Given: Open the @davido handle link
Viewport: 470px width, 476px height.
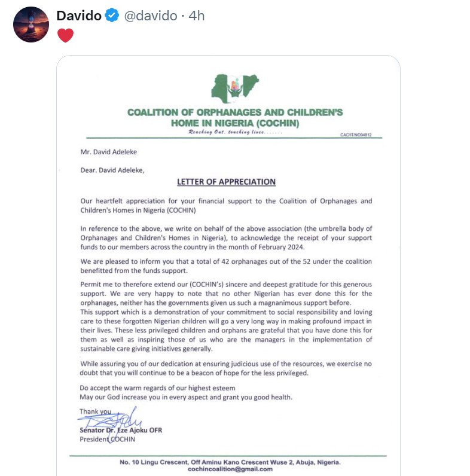Looking at the screenshot, I should pos(151,16).
